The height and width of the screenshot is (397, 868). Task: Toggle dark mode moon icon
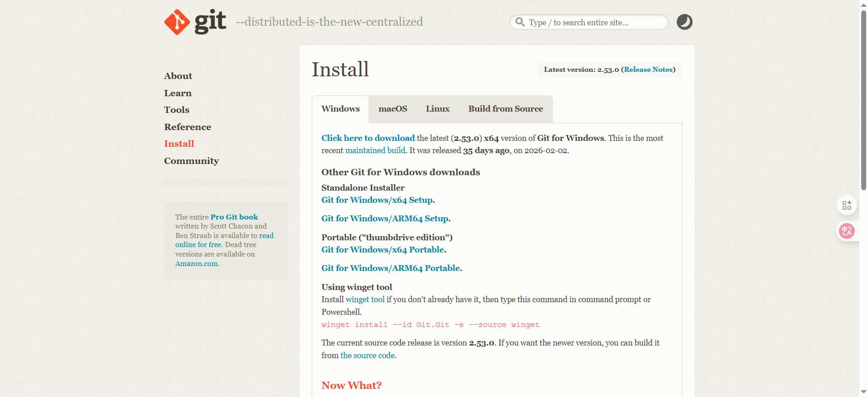[x=684, y=22]
